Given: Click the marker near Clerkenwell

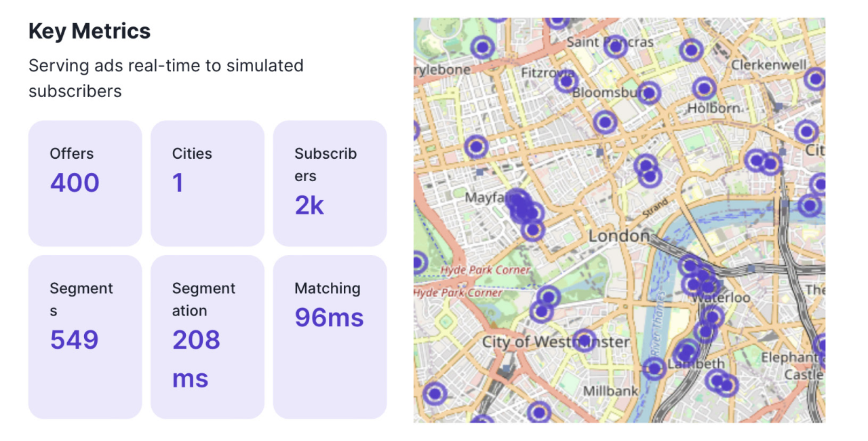Looking at the screenshot, I should pos(814,78).
